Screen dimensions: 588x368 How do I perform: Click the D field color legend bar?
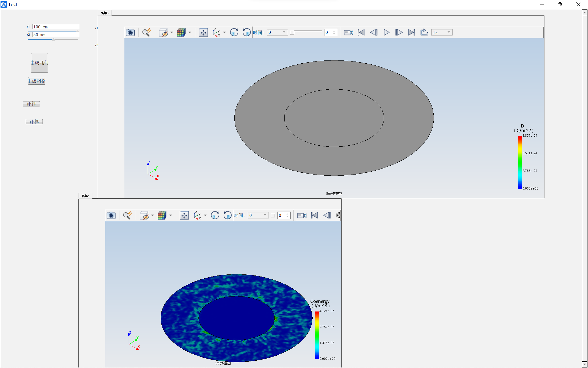(520, 162)
